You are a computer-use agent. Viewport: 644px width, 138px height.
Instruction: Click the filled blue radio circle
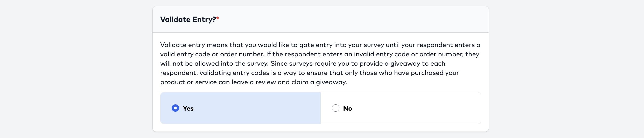[x=175, y=108]
